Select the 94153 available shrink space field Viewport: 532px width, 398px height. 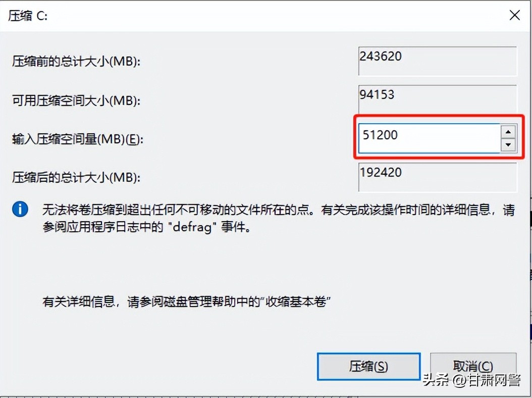[438, 99]
